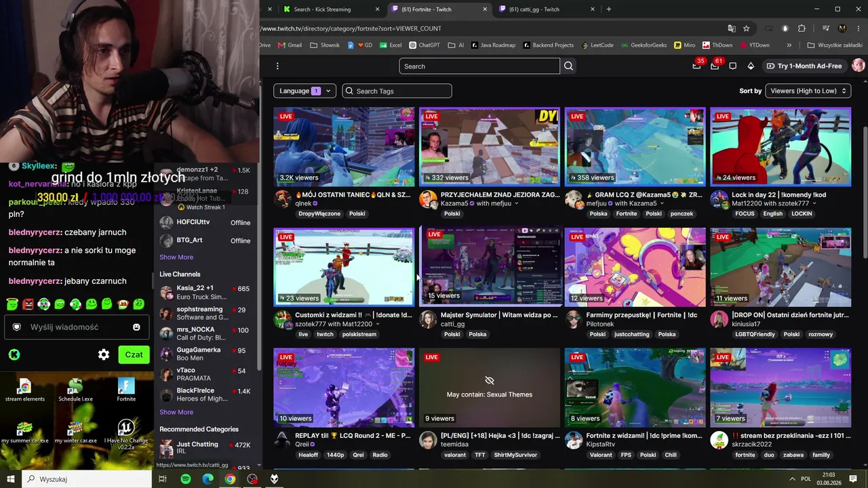Open the Pilotonek stream thumbnail with 12 viewers
Image resolution: width=868 pixels, height=488 pixels.
(x=635, y=267)
